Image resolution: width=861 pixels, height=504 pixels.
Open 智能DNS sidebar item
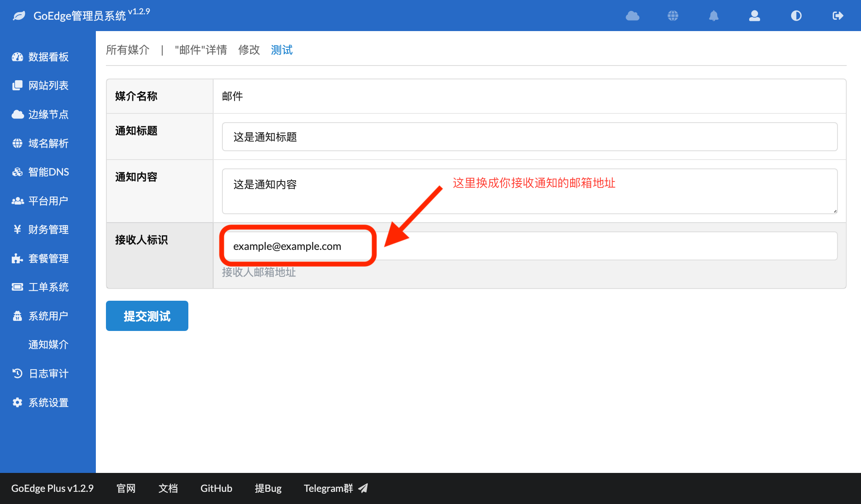pyautogui.click(x=48, y=172)
